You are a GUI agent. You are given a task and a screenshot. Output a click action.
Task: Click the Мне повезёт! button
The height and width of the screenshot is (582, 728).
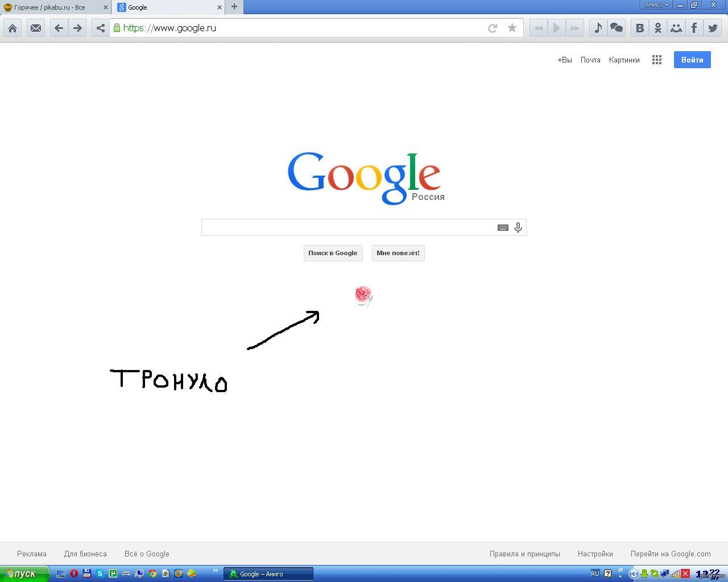pos(398,253)
